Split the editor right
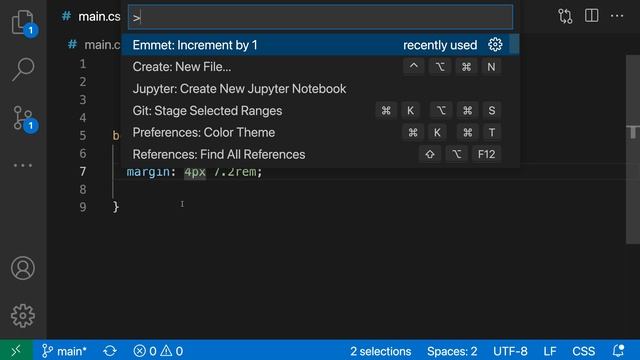This screenshot has width=640, height=360. coord(591,16)
